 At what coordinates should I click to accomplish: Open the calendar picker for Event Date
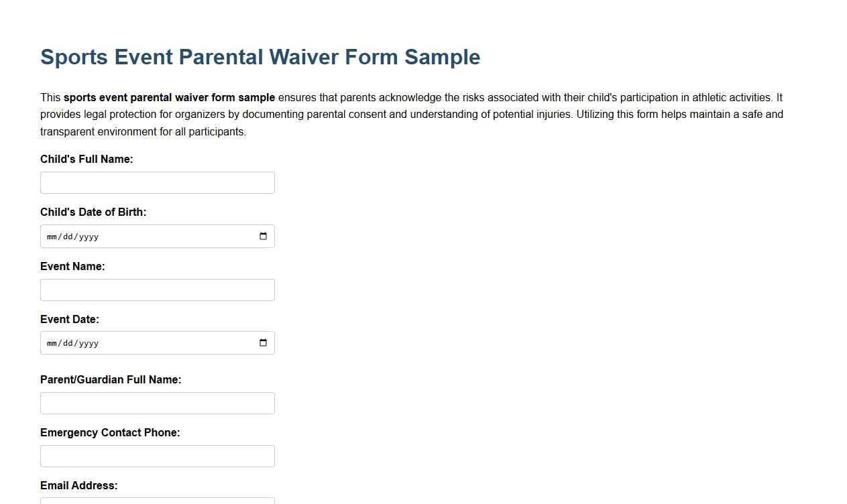(263, 342)
